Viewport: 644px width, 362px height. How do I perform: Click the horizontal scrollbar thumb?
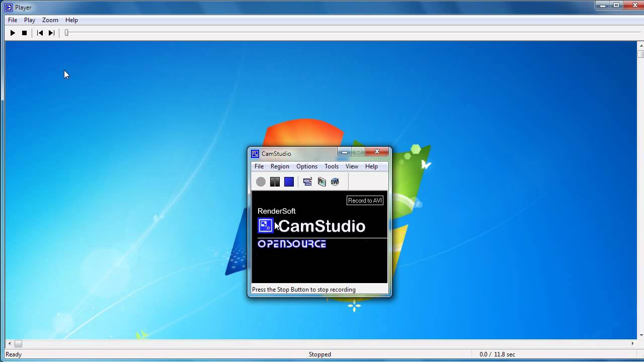pyautogui.click(x=18, y=344)
